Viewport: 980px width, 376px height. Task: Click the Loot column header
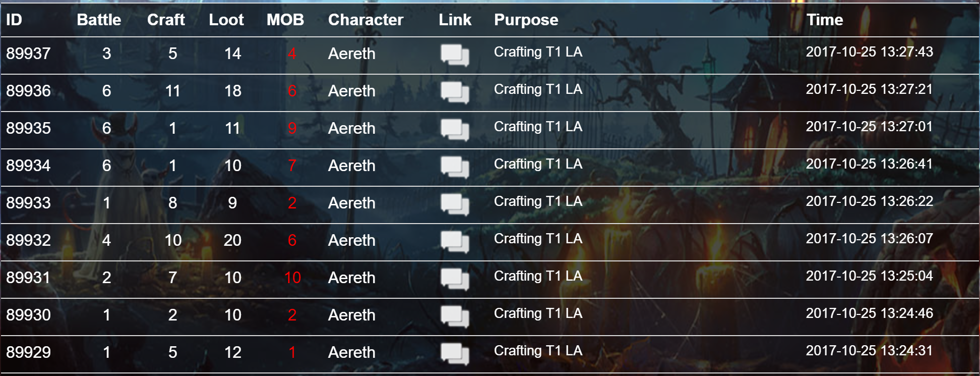pyautogui.click(x=226, y=20)
